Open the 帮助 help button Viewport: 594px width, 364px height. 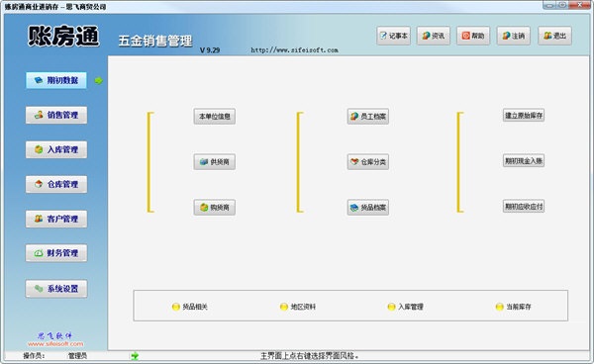pos(473,36)
